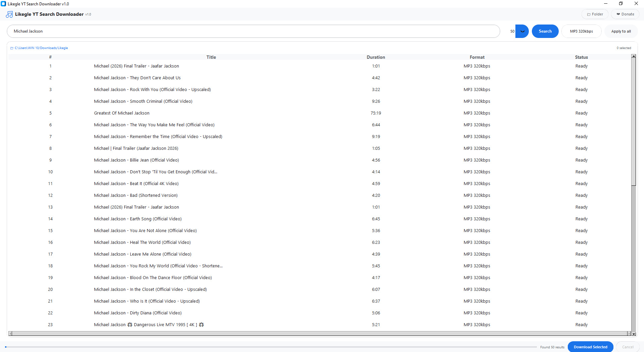Click the horizontal scrollbar right arrow
The image size is (644, 352).
[629, 333]
